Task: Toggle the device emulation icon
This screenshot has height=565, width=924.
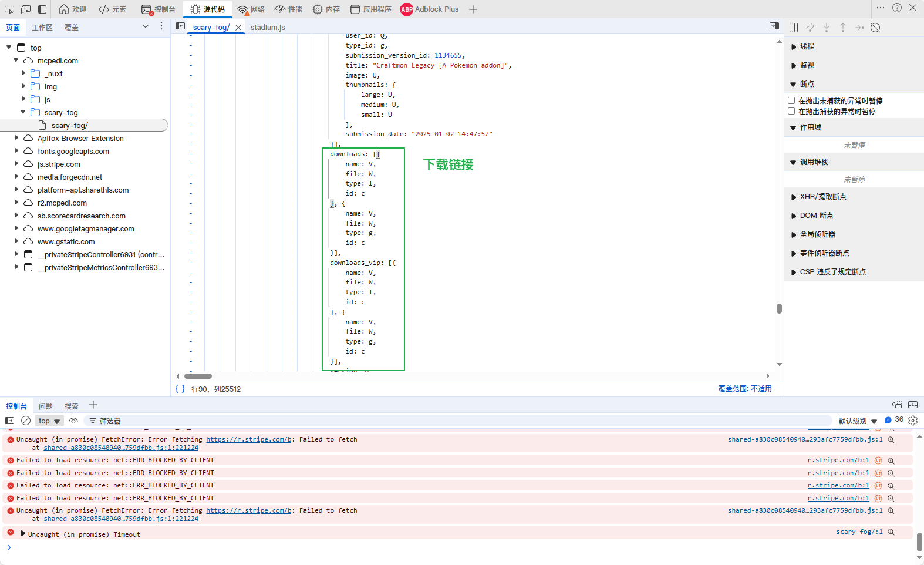Action: click(26, 9)
